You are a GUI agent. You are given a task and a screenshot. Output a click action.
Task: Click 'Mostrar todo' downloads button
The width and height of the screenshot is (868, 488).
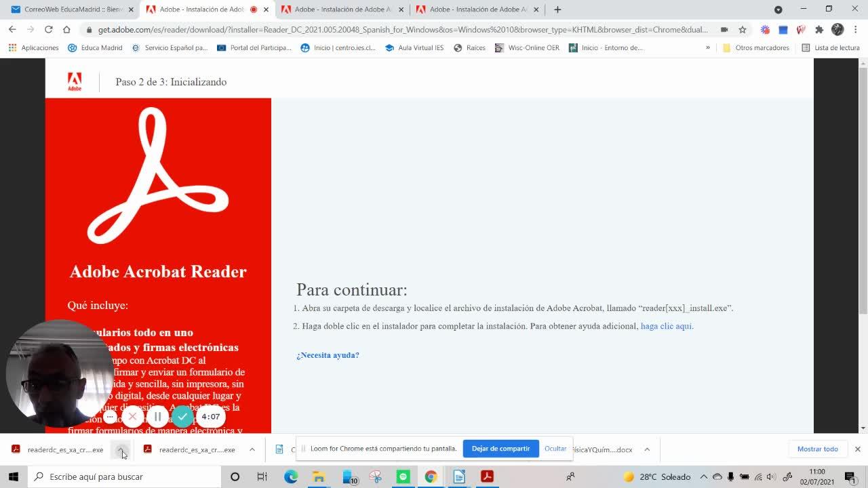818,449
